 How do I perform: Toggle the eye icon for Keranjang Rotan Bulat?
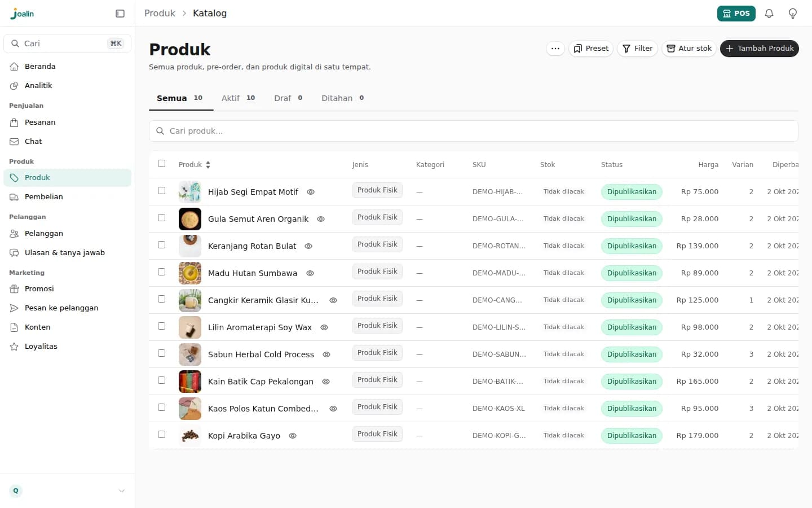(308, 246)
